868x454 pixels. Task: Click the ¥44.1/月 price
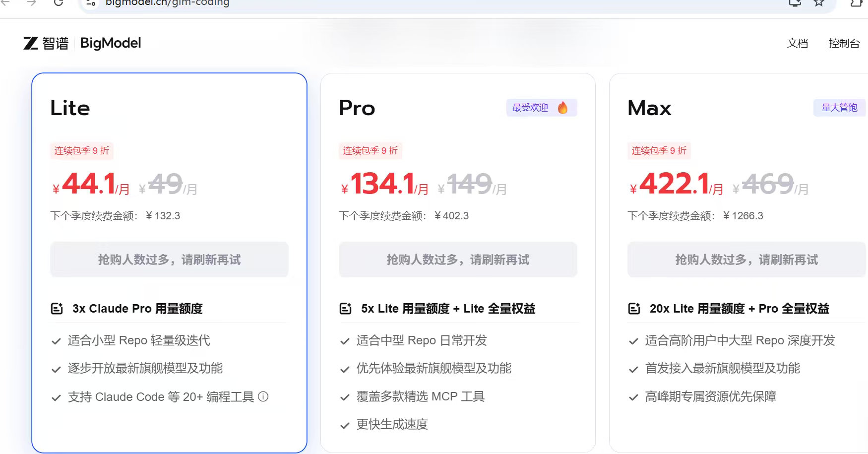click(x=91, y=184)
